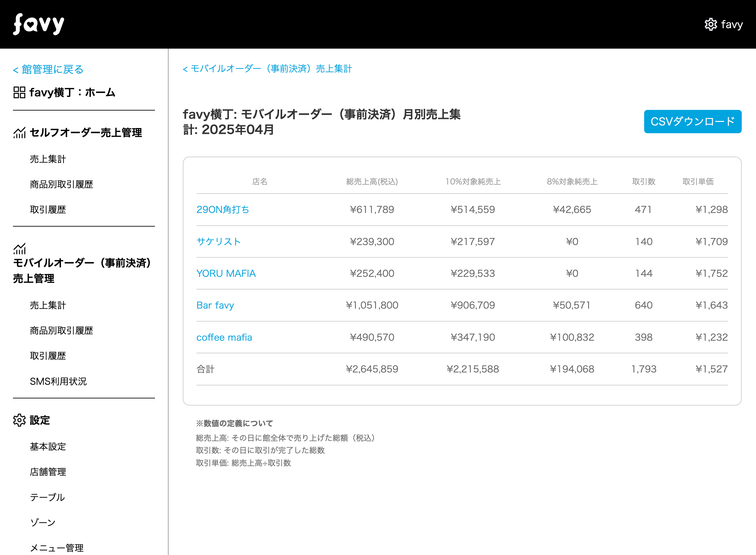This screenshot has width=756, height=555.
Task: Open the Bar favy store link
Action: [x=215, y=305]
